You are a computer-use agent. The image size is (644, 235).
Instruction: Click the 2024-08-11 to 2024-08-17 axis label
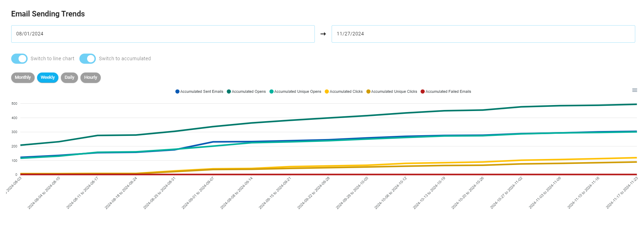click(83, 193)
